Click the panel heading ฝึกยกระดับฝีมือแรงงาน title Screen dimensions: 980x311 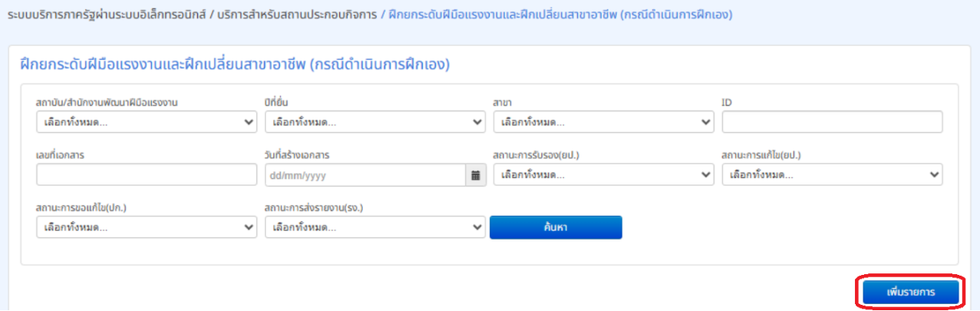(234, 65)
